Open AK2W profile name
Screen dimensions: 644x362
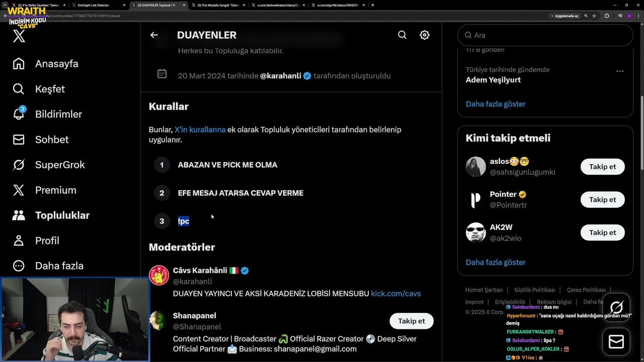[x=501, y=227]
